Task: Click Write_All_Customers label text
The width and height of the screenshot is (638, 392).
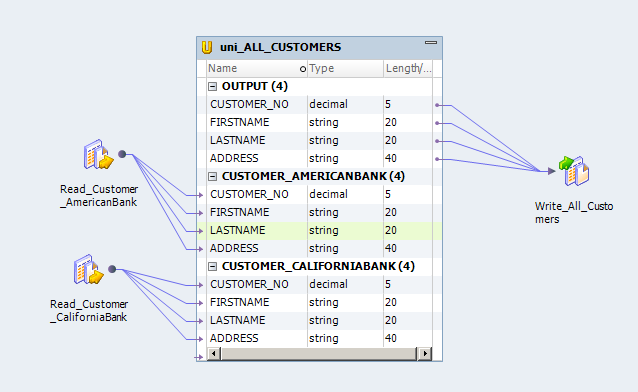Action: [x=574, y=212]
